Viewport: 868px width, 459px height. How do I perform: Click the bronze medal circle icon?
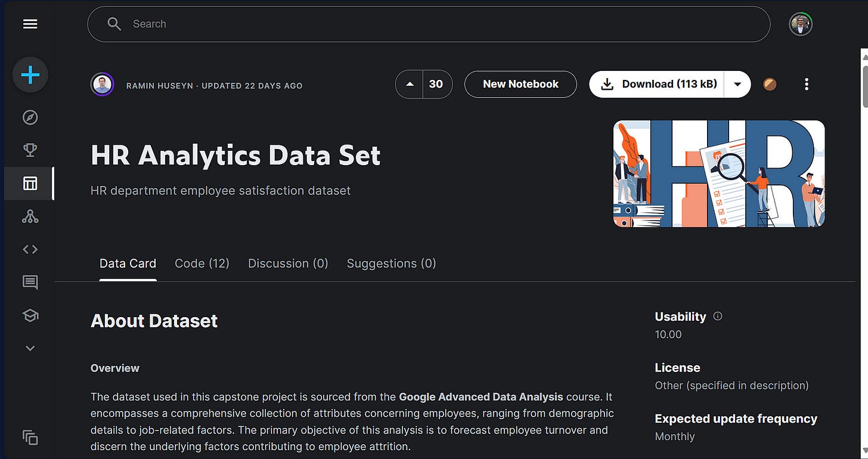770,84
